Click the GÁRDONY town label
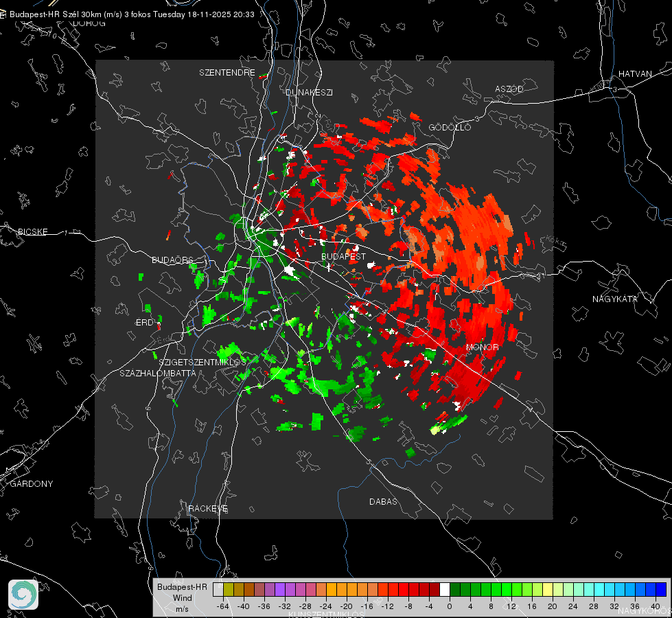This screenshot has width=672, height=618. [x=32, y=484]
